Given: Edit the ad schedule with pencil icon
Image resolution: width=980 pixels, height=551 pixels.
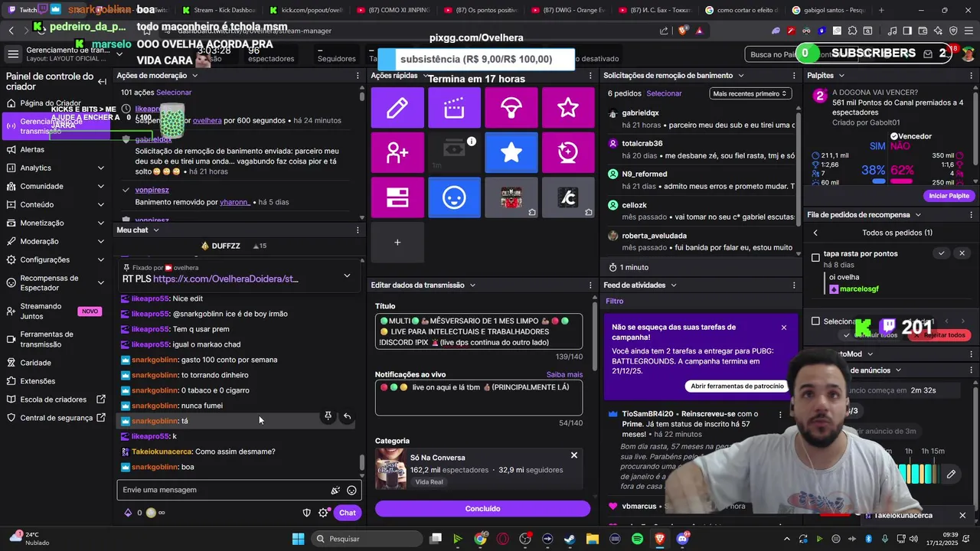Looking at the screenshot, I should click(951, 474).
